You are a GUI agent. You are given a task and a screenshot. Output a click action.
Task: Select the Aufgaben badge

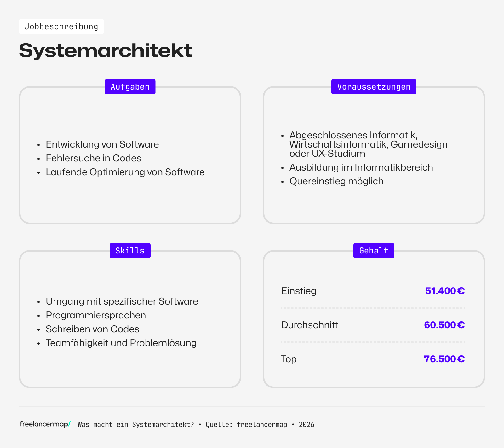point(130,86)
